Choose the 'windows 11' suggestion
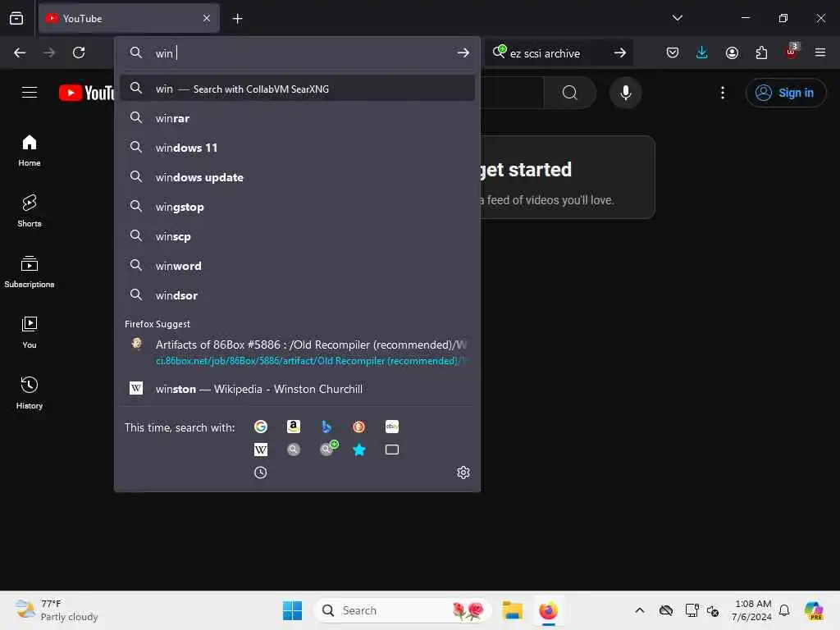 tap(297, 148)
